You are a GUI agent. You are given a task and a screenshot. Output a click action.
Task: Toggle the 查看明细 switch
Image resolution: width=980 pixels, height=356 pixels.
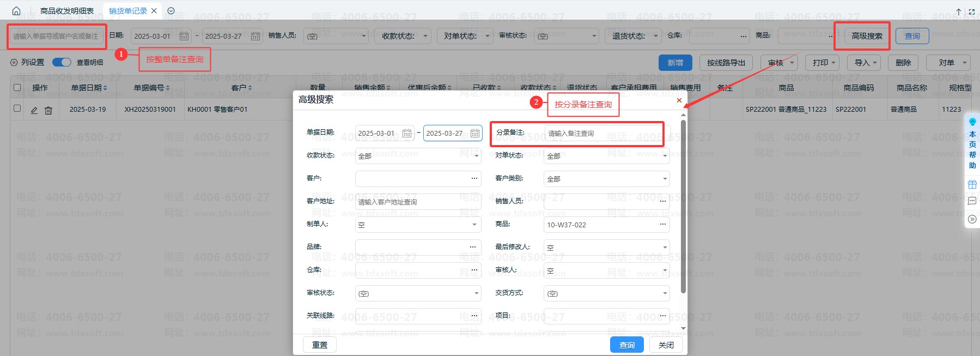pos(62,63)
